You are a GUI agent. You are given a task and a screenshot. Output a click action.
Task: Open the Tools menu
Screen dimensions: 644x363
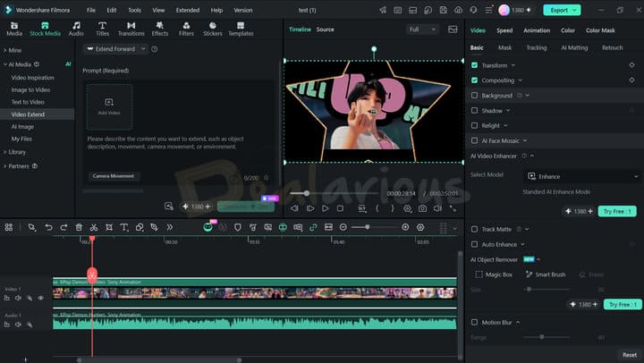pyautogui.click(x=134, y=10)
